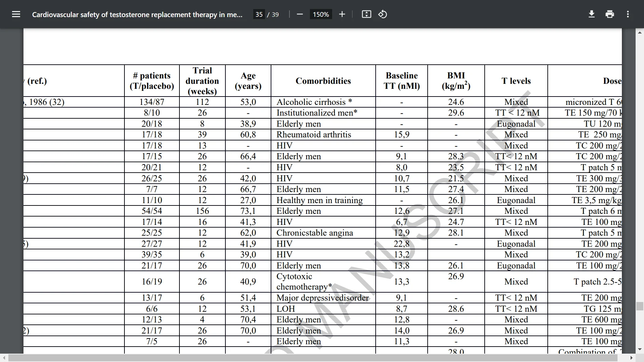
Task: Edit the current page number field
Action: tap(259, 14)
